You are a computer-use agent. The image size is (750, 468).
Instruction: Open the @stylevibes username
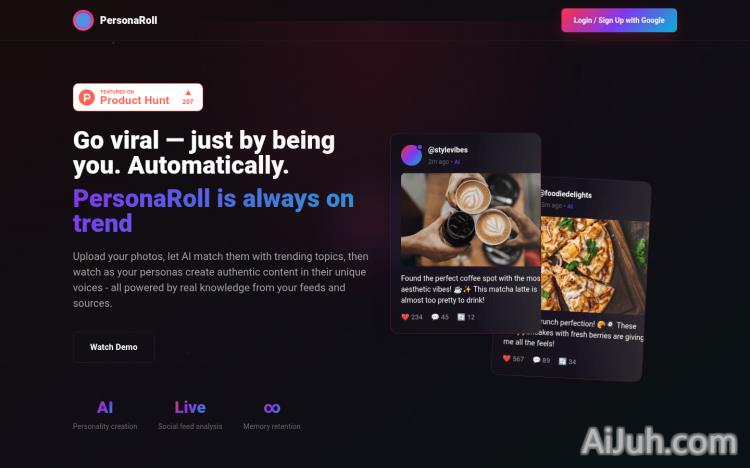pyautogui.click(x=448, y=150)
